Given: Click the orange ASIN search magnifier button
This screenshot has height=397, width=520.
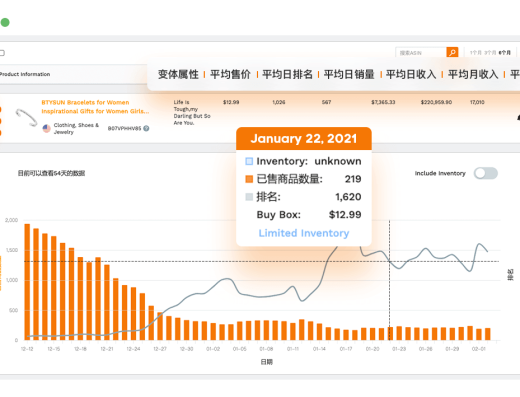Looking at the screenshot, I should coord(452,52).
